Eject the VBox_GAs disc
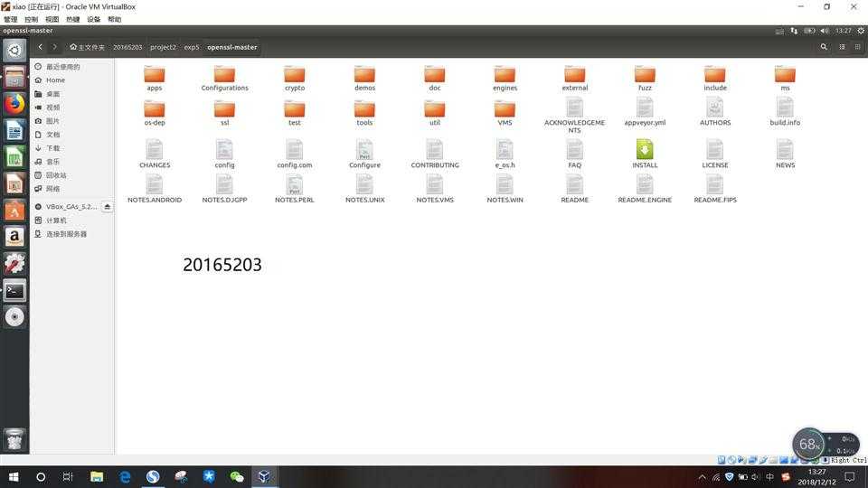The height and width of the screenshot is (488, 868). point(108,206)
